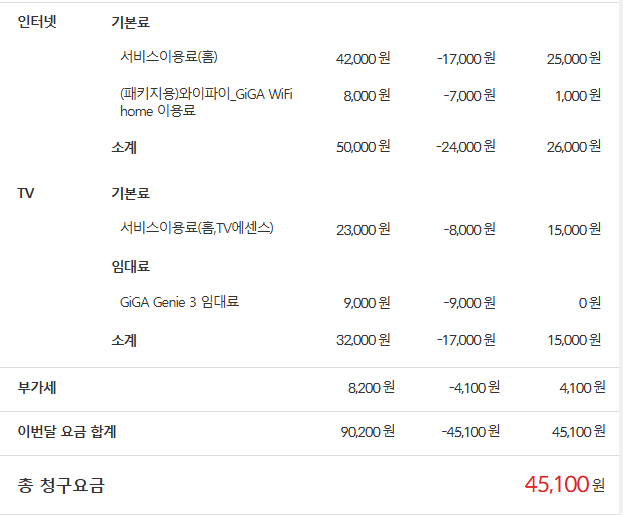This screenshot has height=515, width=623.
Task: Click the 인터넷 category label
Action: pos(37,21)
